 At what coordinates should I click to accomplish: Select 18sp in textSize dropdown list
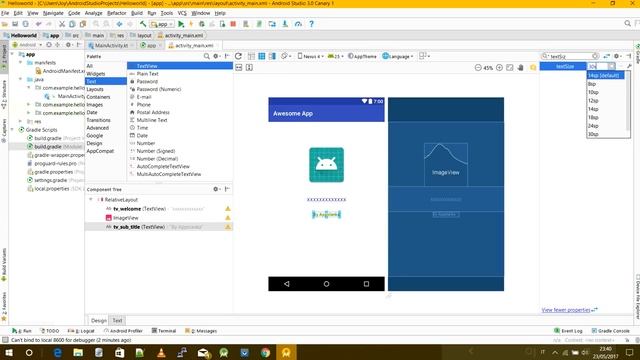tap(606, 117)
